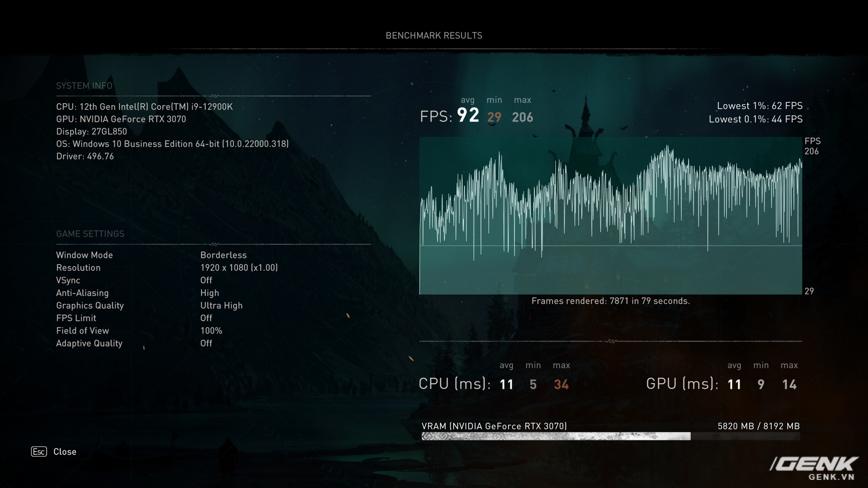The image size is (868, 488).
Task: Click the CPU max value 34
Action: pos(561,384)
